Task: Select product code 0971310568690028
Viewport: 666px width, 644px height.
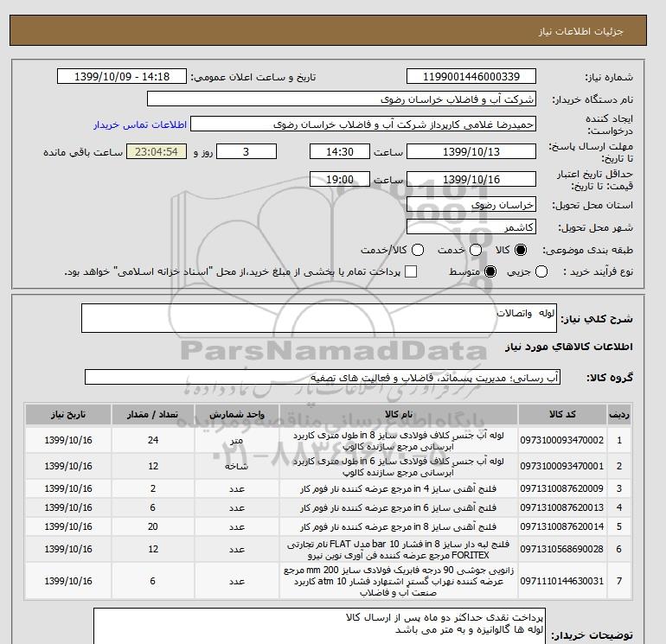Action: (x=562, y=549)
